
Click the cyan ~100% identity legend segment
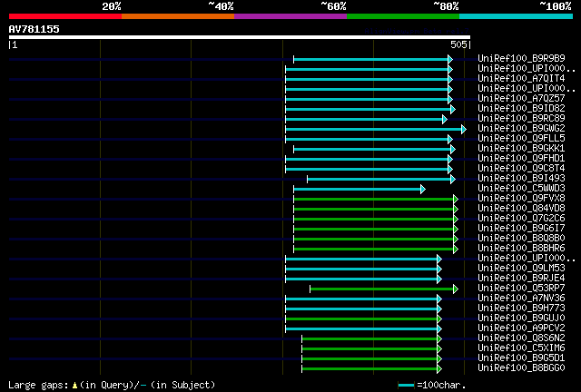[517, 16]
